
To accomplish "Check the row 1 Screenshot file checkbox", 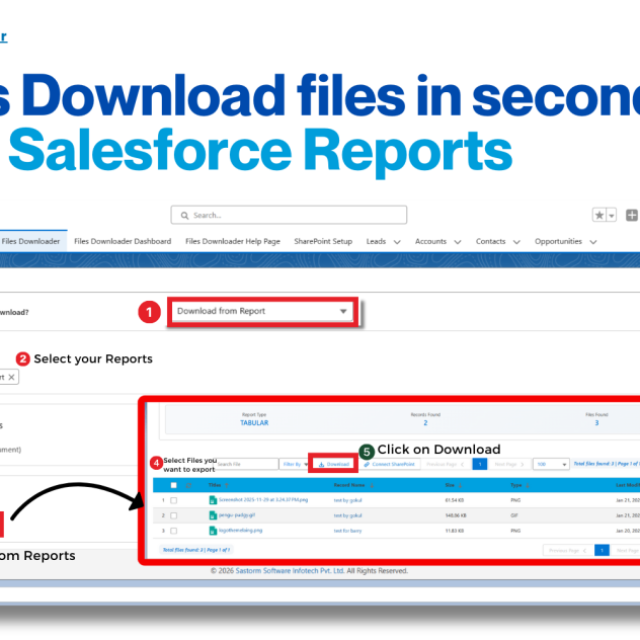I will coord(173,500).
